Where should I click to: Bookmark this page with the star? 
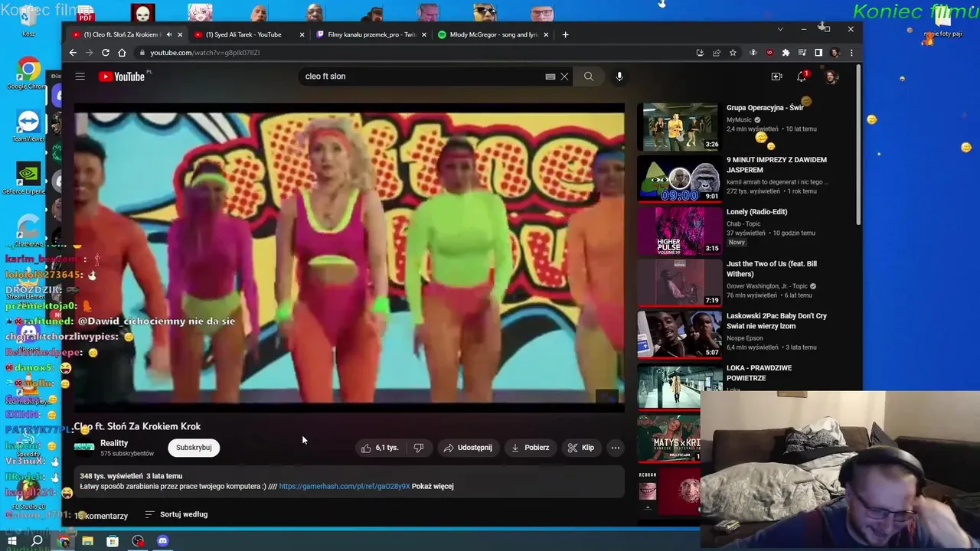tap(733, 53)
